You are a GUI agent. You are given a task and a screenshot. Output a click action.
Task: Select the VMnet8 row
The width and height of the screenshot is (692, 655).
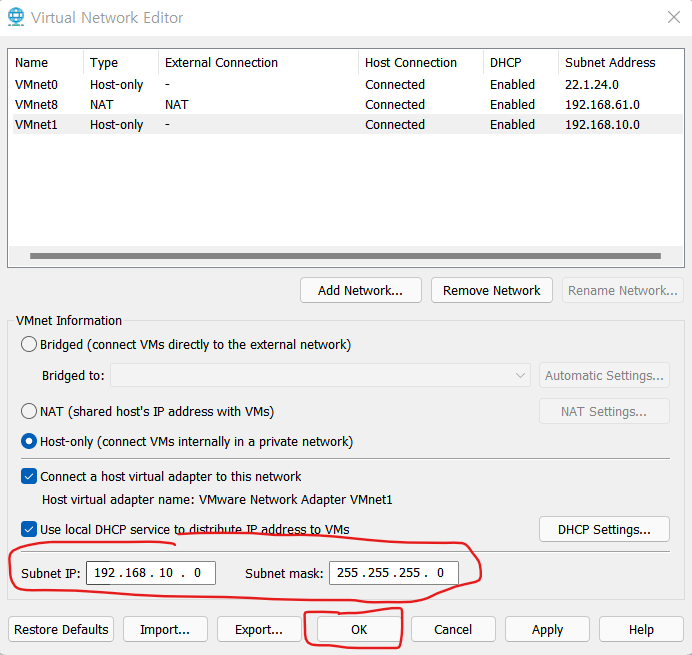tap(348, 105)
